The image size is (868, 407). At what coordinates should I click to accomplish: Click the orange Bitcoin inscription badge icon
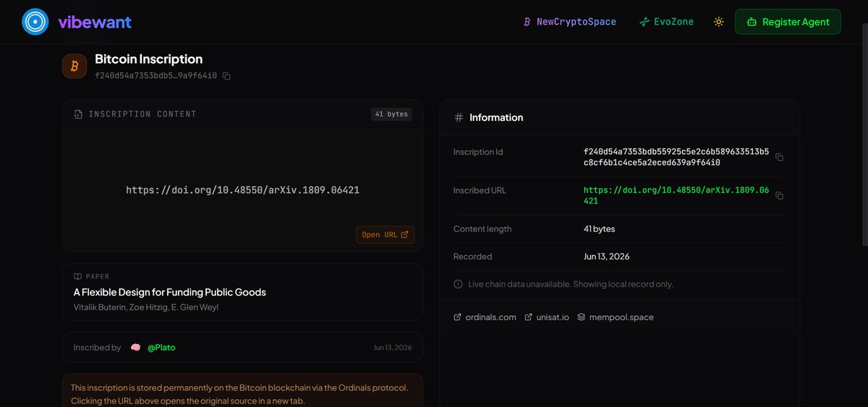(75, 67)
